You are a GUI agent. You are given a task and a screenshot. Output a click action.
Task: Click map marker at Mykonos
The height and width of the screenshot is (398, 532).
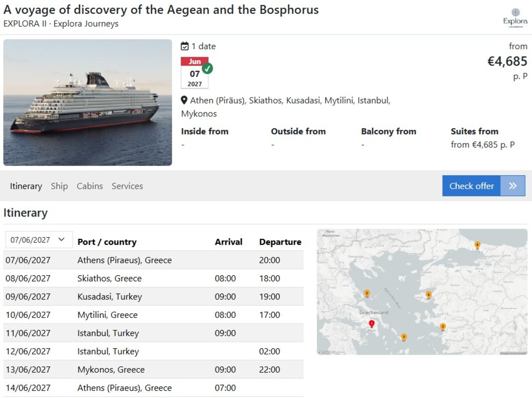404,337
